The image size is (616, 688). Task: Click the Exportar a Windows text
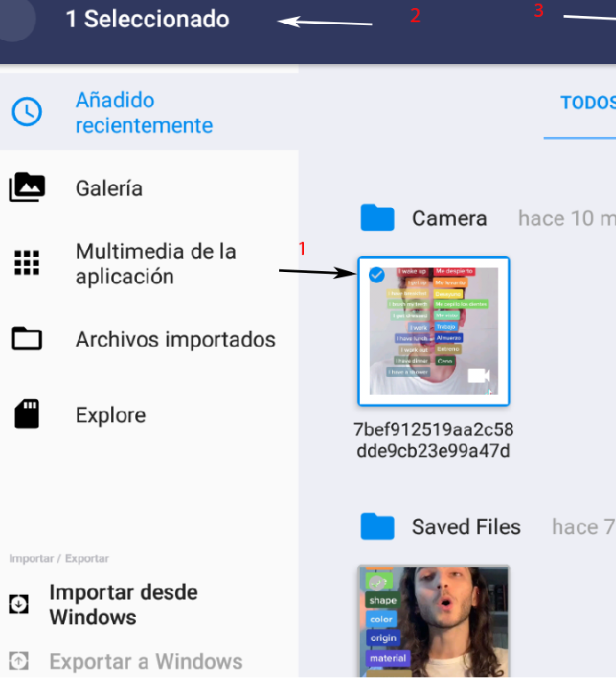[x=146, y=661]
